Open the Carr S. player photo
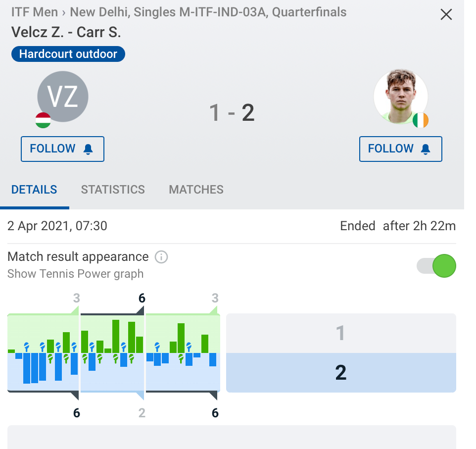 click(x=400, y=97)
